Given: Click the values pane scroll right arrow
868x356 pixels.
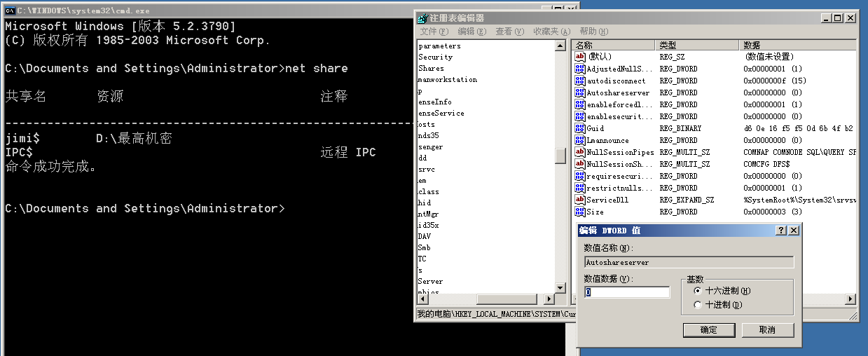Looking at the screenshot, I should (850, 299).
